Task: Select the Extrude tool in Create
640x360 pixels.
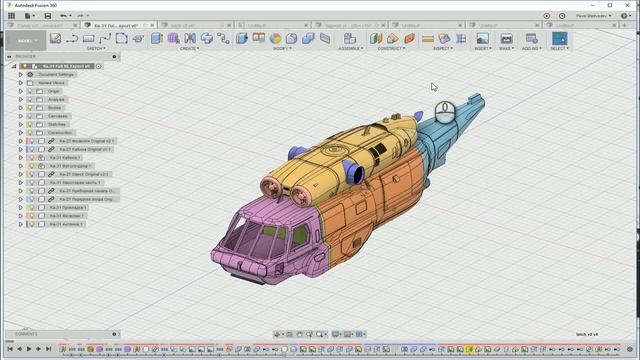Action: pyautogui.click(x=157, y=38)
